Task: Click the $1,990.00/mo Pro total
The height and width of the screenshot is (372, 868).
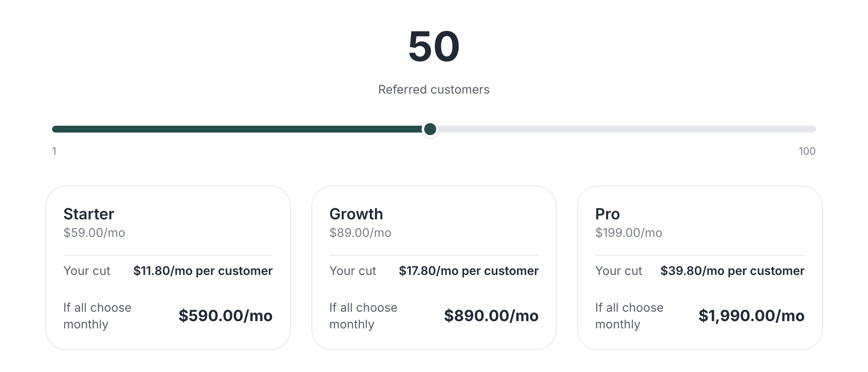Action: coord(751,316)
